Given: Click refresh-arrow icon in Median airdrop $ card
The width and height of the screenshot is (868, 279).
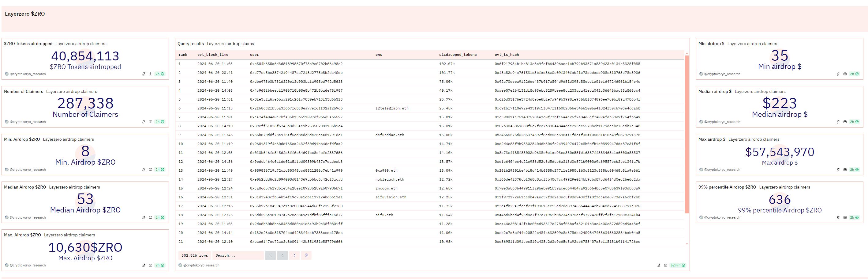Looking at the screenshot, I should tap(838, 122).
